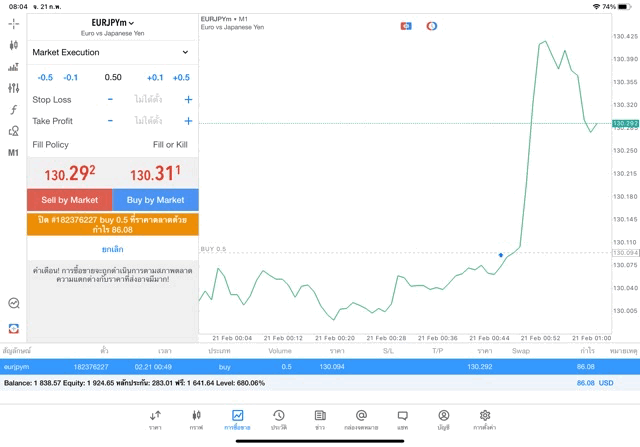Open the Mailbox (กล่องจดหมาย) tab
The height and width of the screenshot is (447, 640).
(361, 420)
